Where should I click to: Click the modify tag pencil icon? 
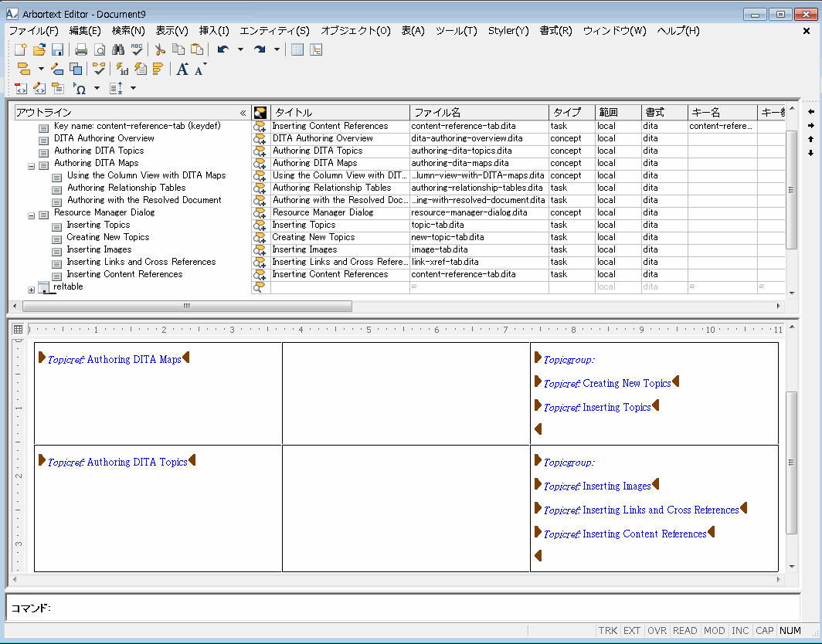(57, 69)
